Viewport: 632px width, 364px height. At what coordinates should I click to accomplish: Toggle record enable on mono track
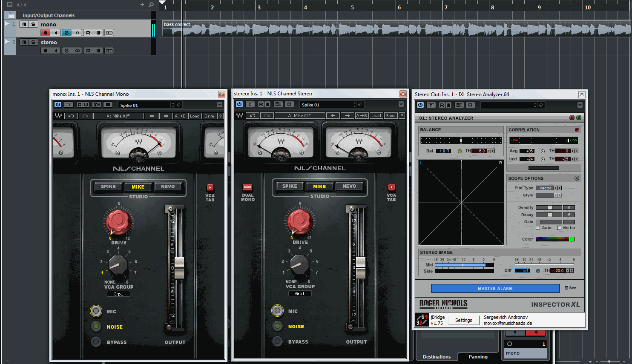point(46,33)
